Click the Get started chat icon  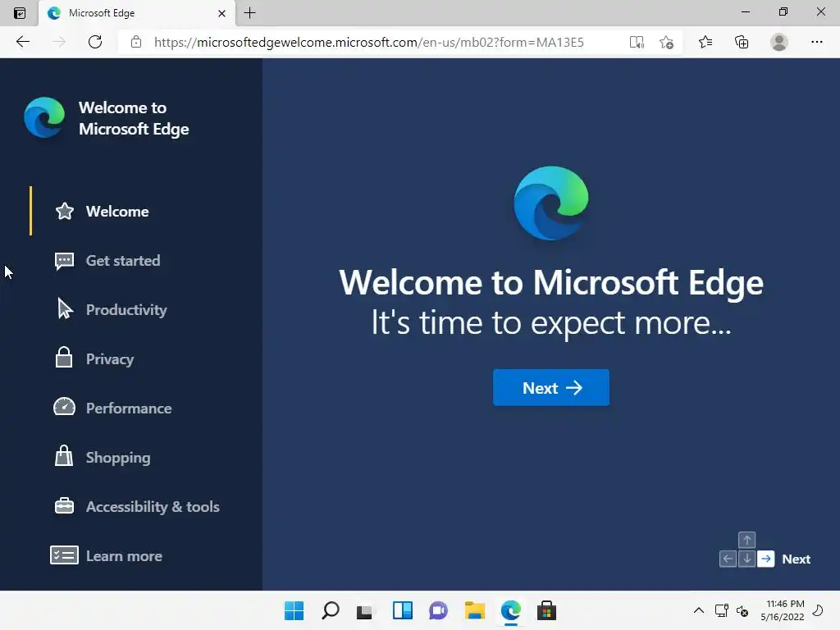pos(64,262)
